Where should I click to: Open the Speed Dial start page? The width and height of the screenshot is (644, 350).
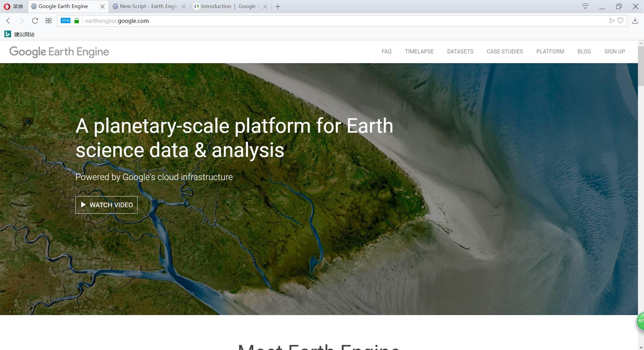[x=48, y=21]
